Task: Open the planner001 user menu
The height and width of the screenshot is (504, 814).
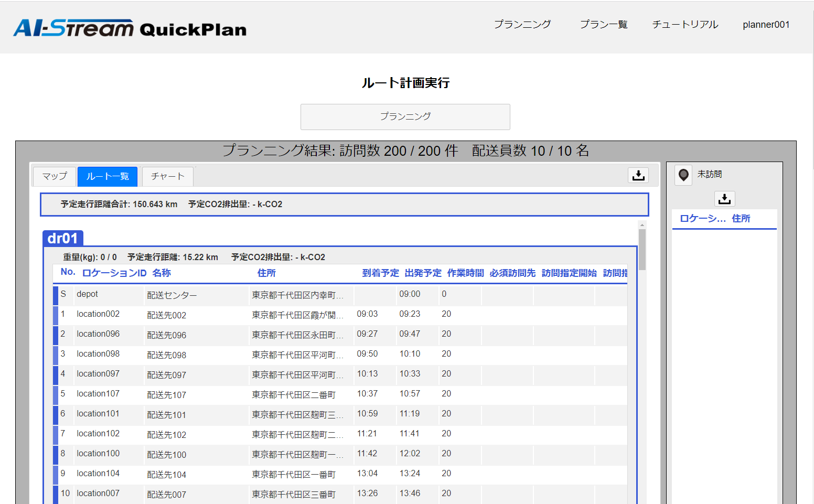Action: point(766,25)
